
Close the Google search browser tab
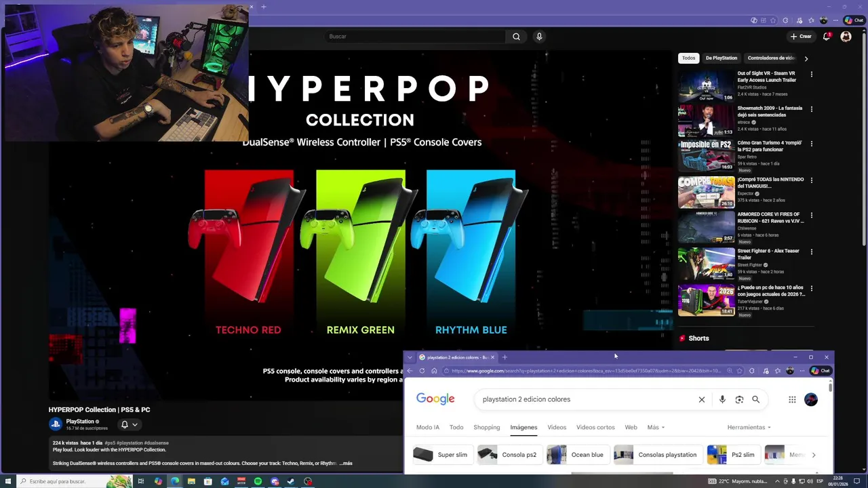coord(492,357)
